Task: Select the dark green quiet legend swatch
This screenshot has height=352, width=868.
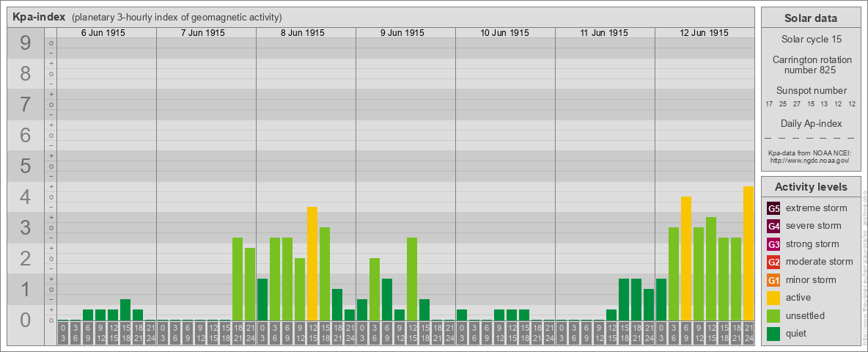Action: 773,333
